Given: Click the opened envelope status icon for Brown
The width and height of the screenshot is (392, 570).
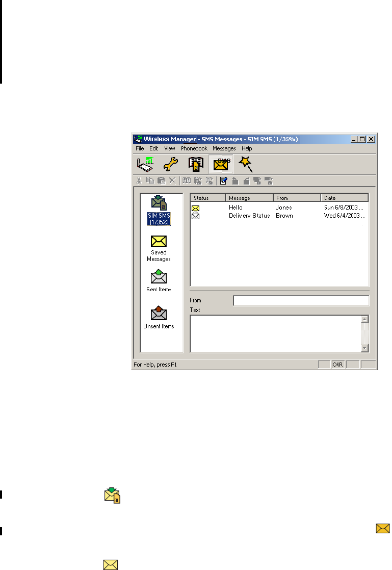Looking at the screenshot, I should click(195, 216).
